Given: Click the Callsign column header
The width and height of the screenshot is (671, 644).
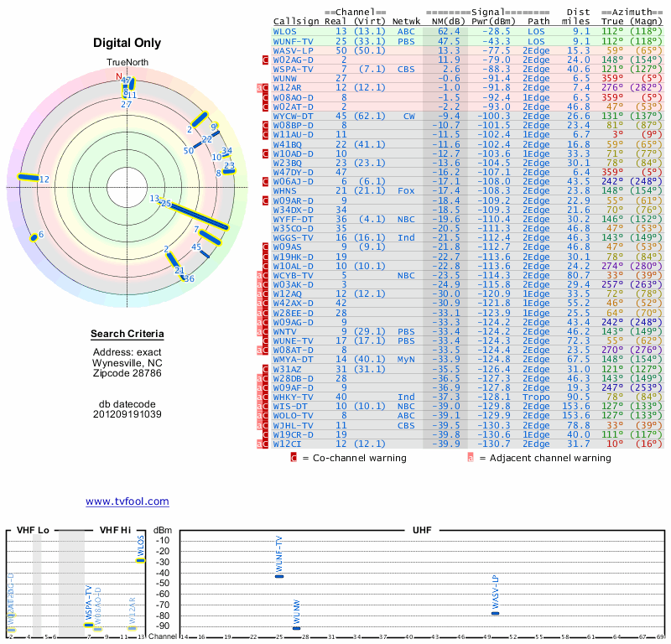Looking at the screenshot, I should (296, 20).
